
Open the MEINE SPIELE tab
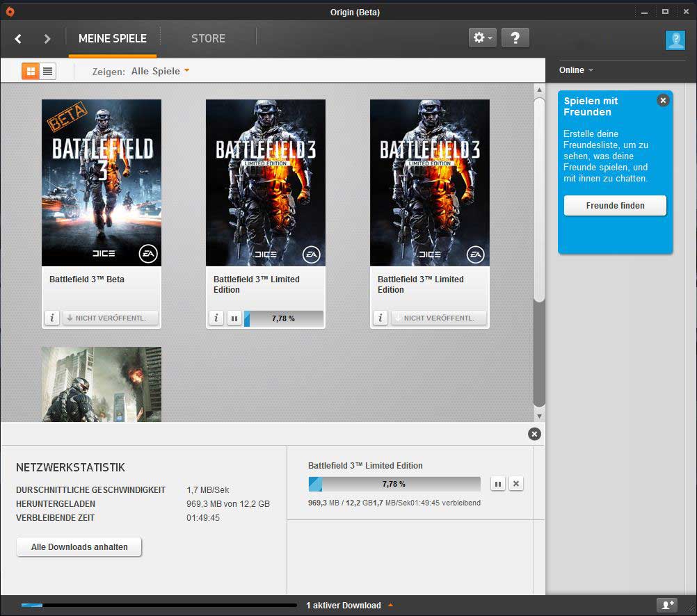point(113,39)
